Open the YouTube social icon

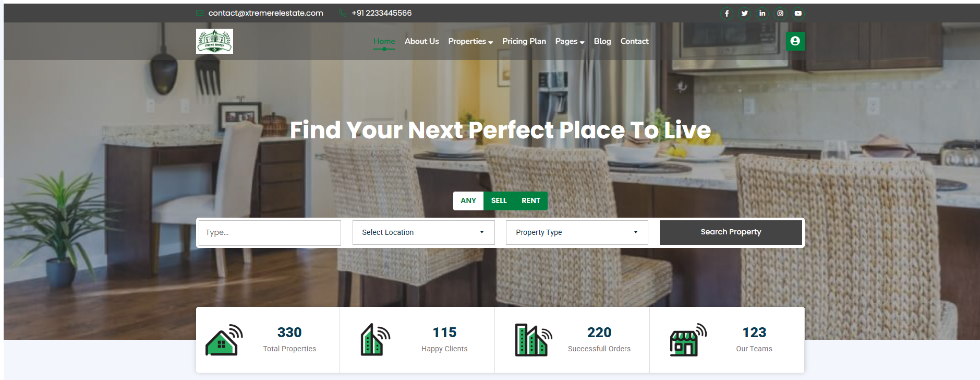798,14
